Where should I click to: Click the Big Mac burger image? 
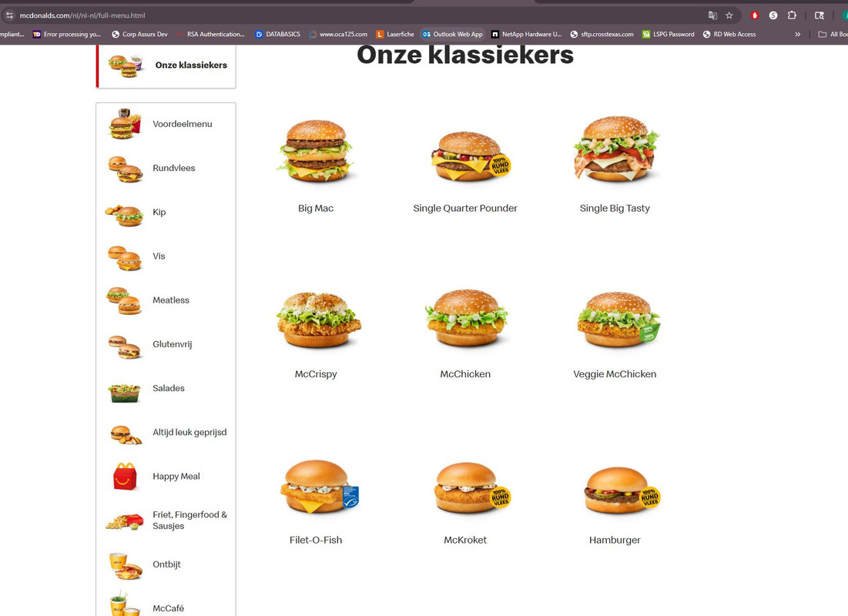click(x=316, y=151)
